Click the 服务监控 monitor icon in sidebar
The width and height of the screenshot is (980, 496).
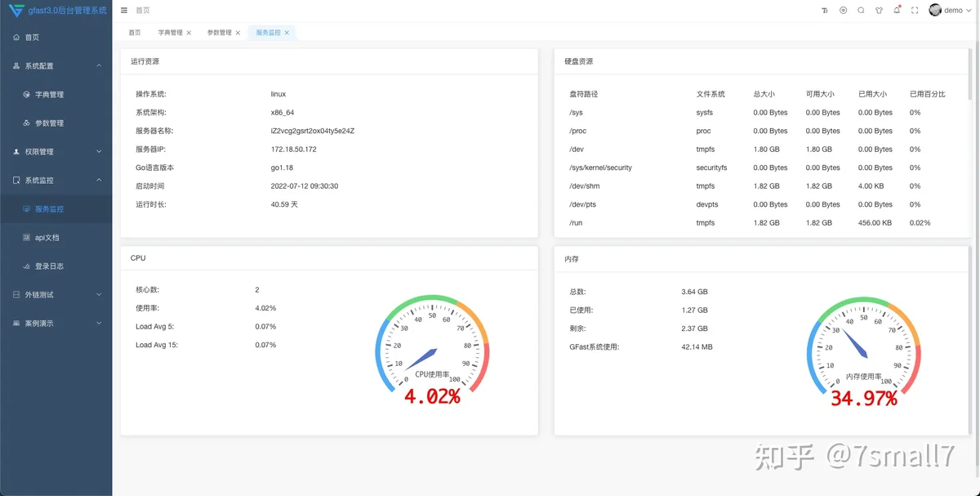pyautogui.click(x=26, y=209)
